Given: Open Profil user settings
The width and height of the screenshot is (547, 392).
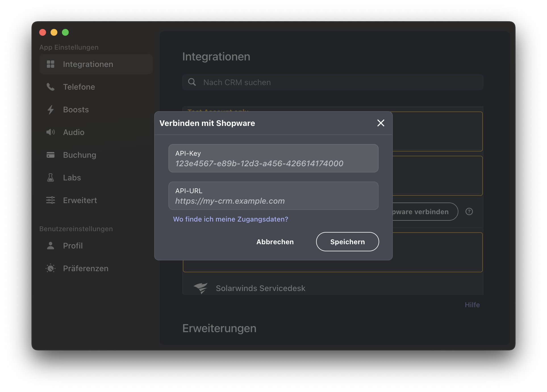Looking at the screenshot, I should (96, 246).
